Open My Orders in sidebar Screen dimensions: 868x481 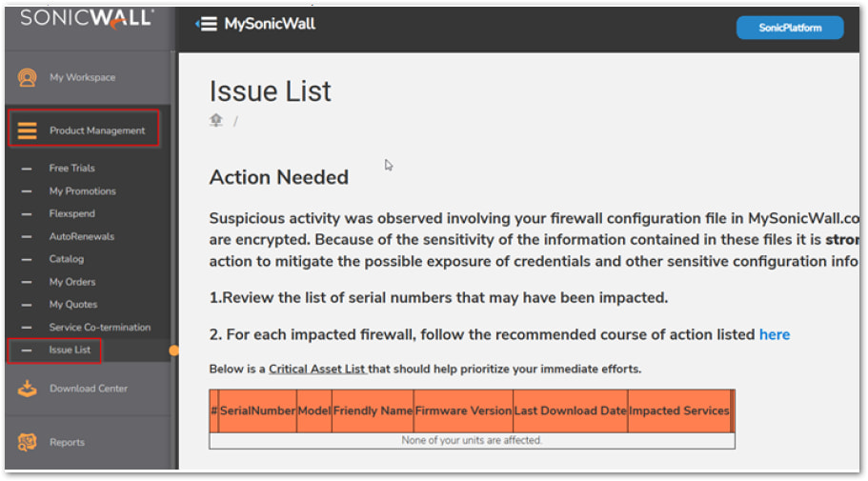(72, 282)
